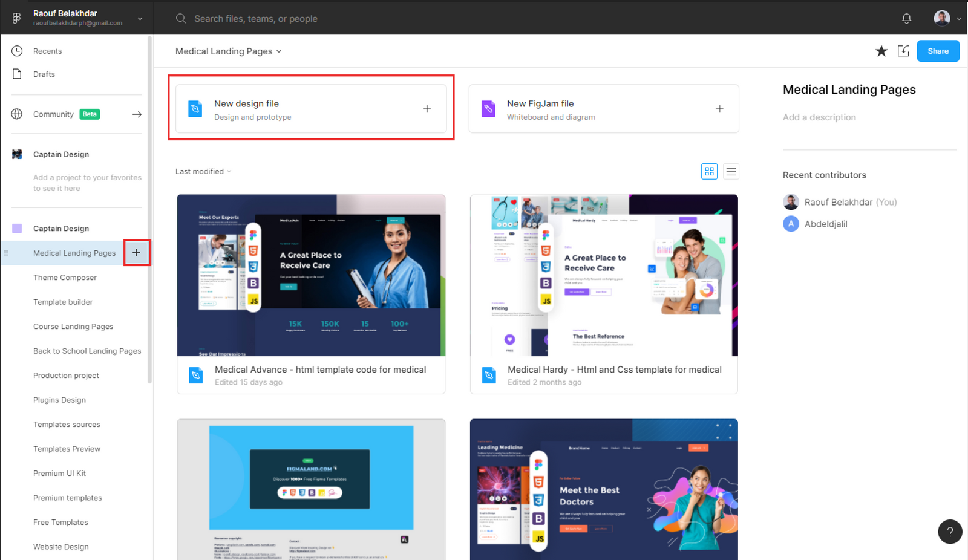Screen dimensions: 968x560
Task: Expand the Medical Landing Pages title dropdown
Action: coord(278,51)
